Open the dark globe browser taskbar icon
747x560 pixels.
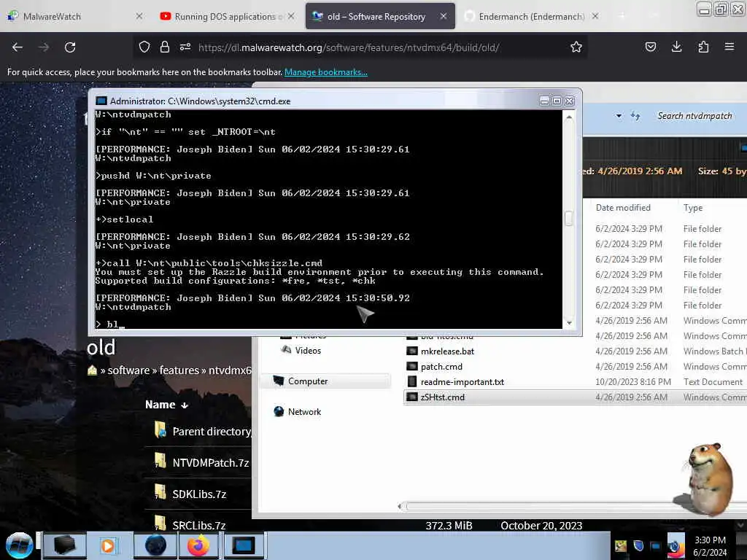155,545
